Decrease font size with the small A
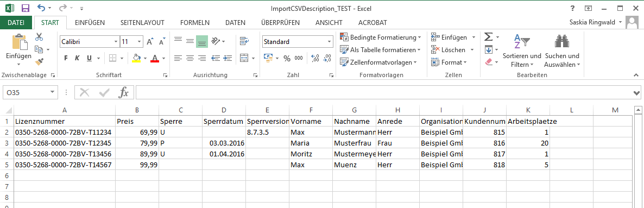Screen dimensions: 644x208 point(162,42)
